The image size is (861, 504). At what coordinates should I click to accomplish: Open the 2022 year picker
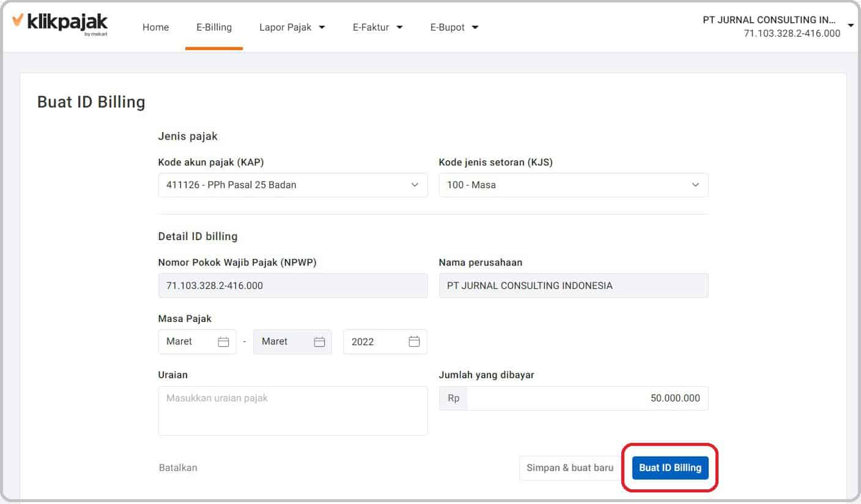[385, 341]
